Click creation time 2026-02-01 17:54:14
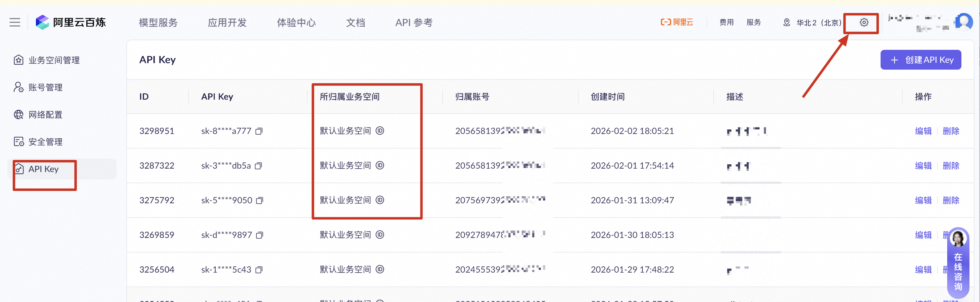 tap(632, 166)
